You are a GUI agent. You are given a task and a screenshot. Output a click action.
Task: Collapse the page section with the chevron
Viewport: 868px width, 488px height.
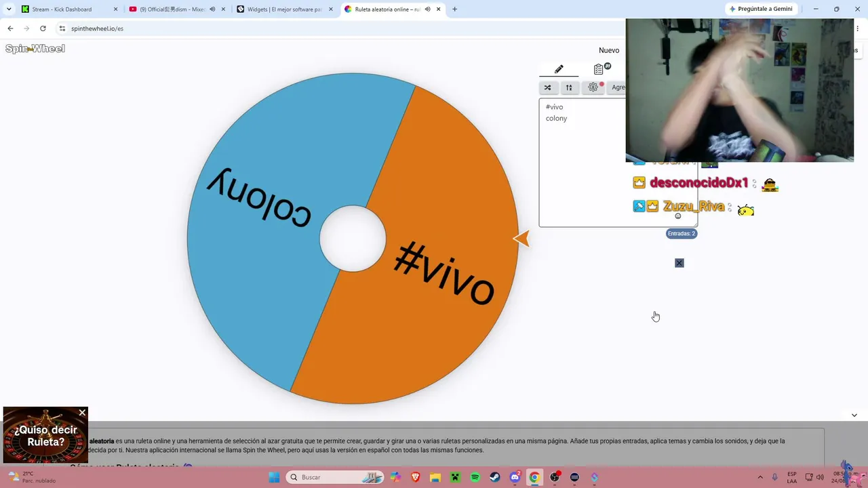(854, 415)
